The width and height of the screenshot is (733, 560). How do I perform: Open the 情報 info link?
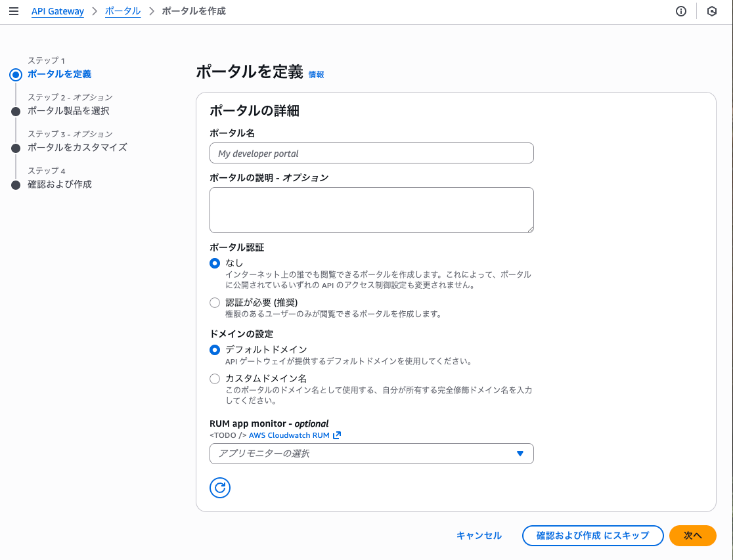[x=316, y=75]
